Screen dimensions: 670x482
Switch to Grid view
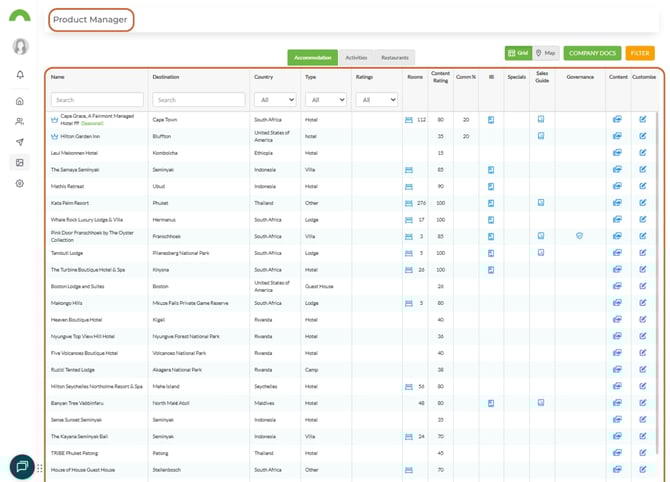coord(518,52)
